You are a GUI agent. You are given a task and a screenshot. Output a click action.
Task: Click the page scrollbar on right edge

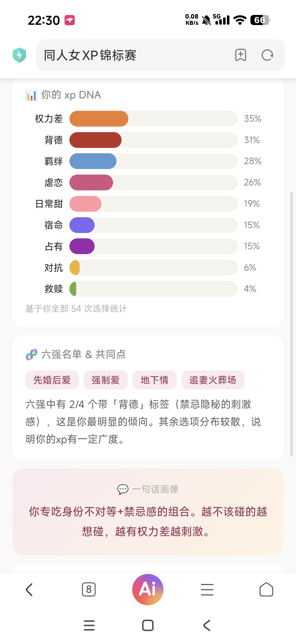click(x=291, y=324)
